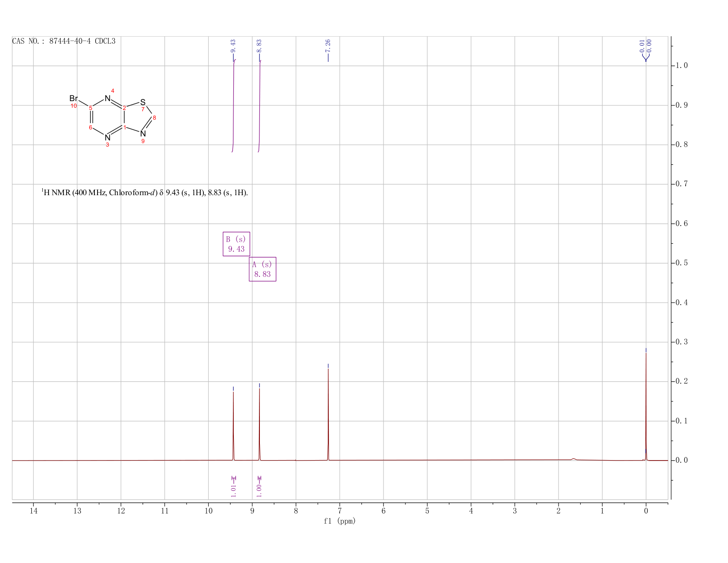Click the 1.01 integral value below baseline

[x=233, y=490]
